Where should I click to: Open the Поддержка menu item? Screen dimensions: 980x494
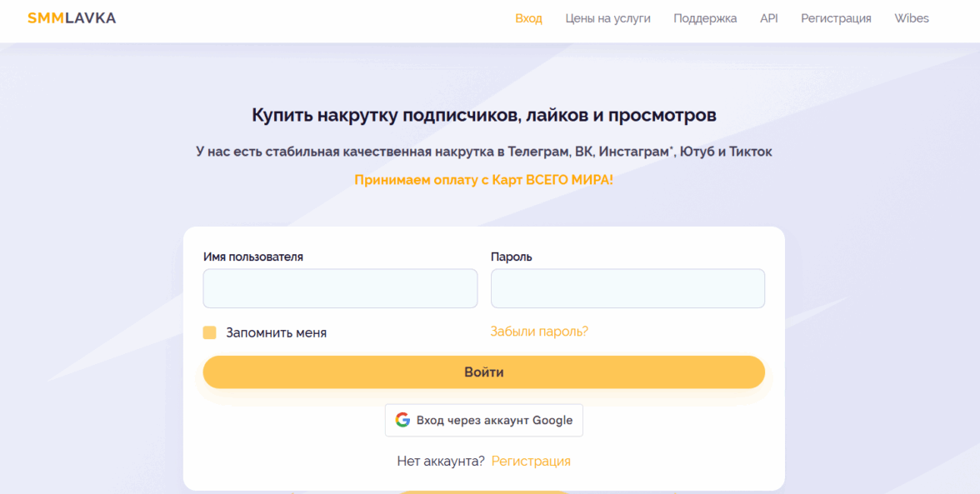click(705, 18)
